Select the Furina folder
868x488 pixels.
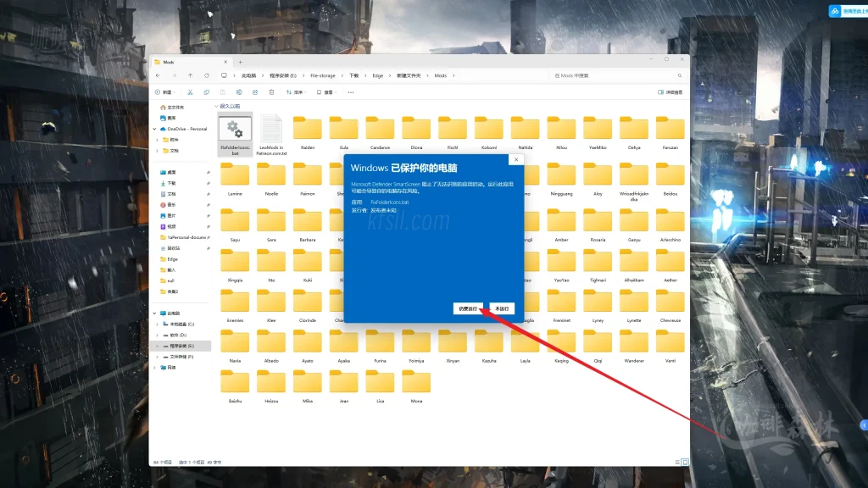[x=380, y=346]
